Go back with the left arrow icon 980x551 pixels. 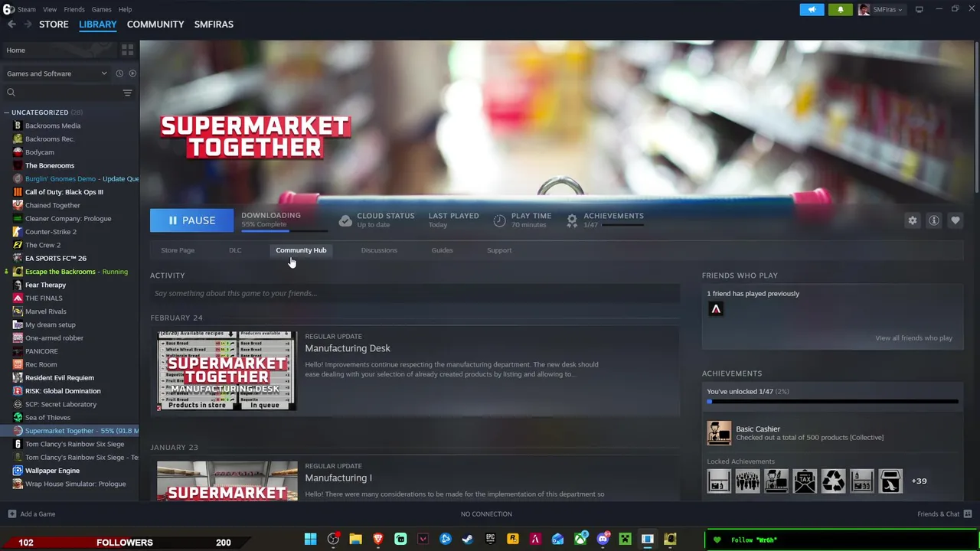click(11, 24)
